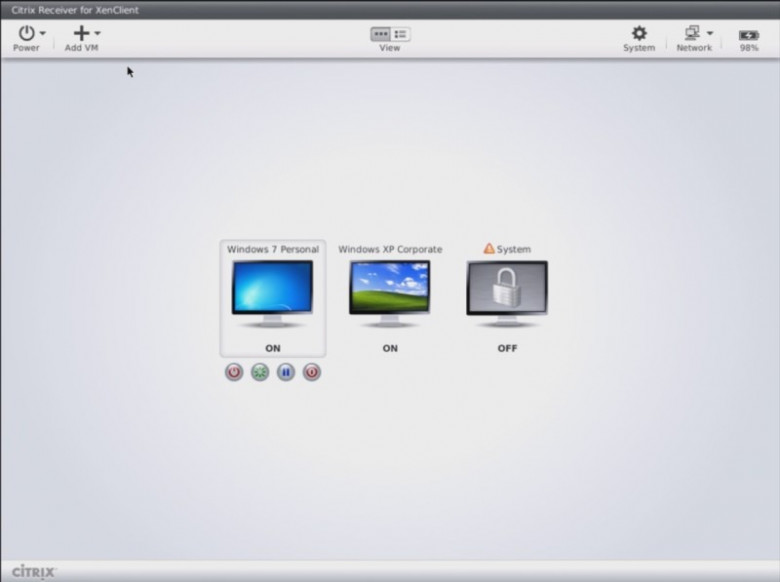Click the Network computers icon
This screenshot has height=582, width=780.
tap(692, 33)
